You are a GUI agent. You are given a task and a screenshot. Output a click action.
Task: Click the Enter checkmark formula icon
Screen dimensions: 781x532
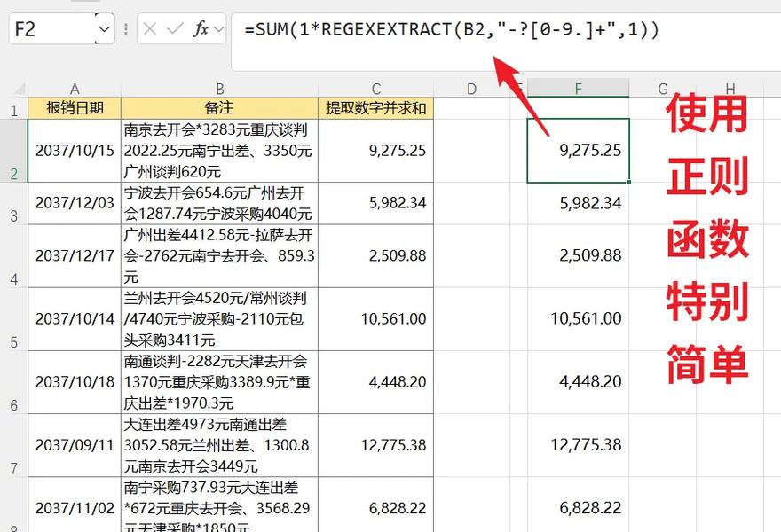pos(175,29)
